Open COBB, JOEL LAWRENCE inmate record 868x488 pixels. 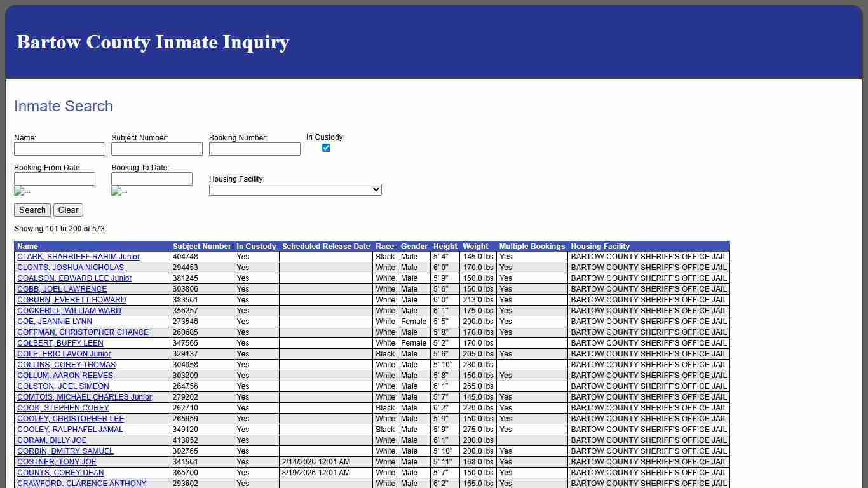tap(61, 289)
